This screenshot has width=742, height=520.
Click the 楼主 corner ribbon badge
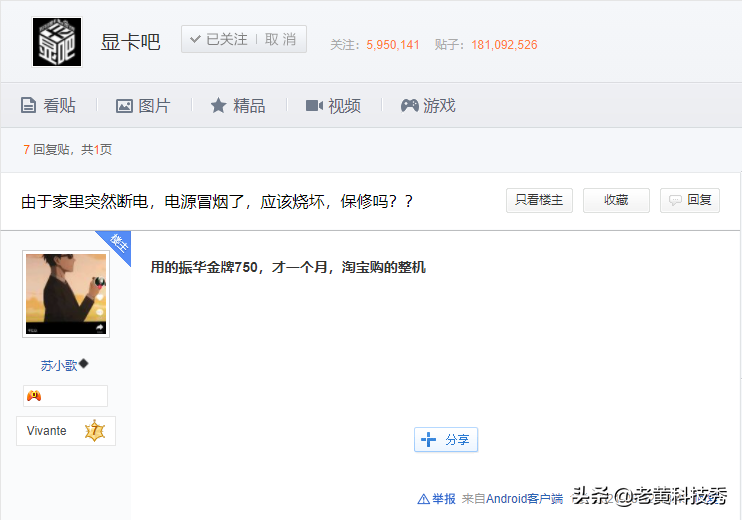pos(117,243)
